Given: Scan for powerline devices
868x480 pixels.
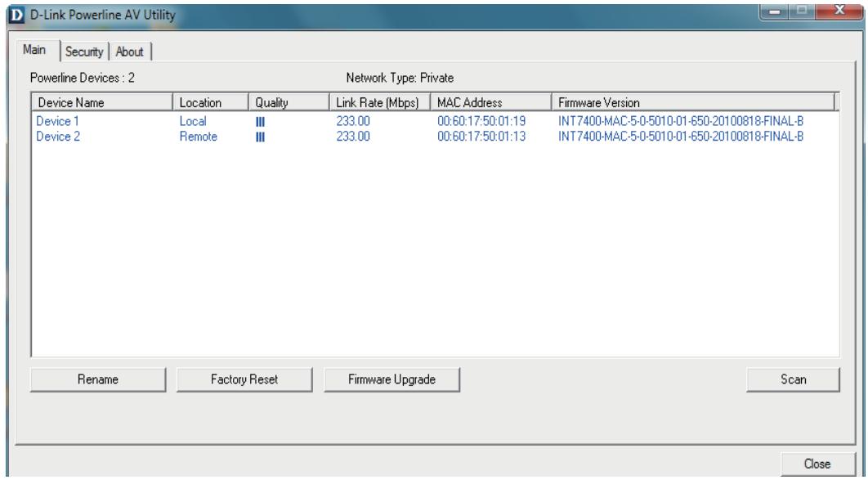Looking at the screenshot, I should pyautogui.click(x=793, y=379).
